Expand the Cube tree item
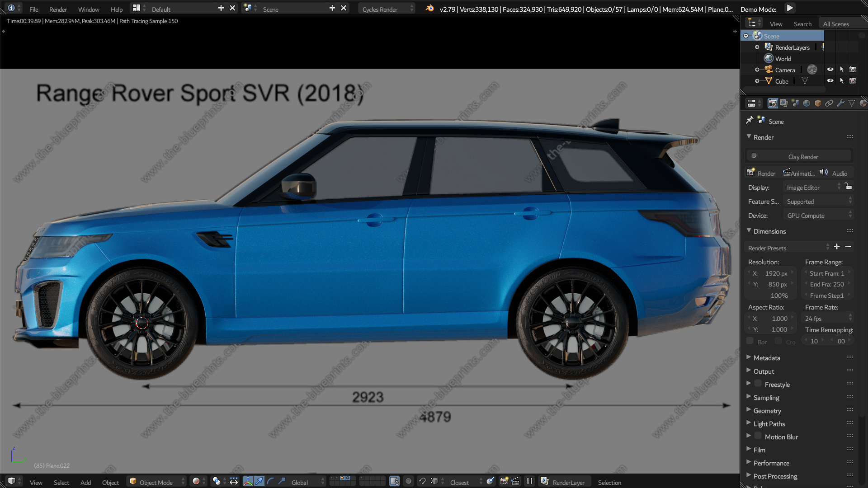 (757, 81)
